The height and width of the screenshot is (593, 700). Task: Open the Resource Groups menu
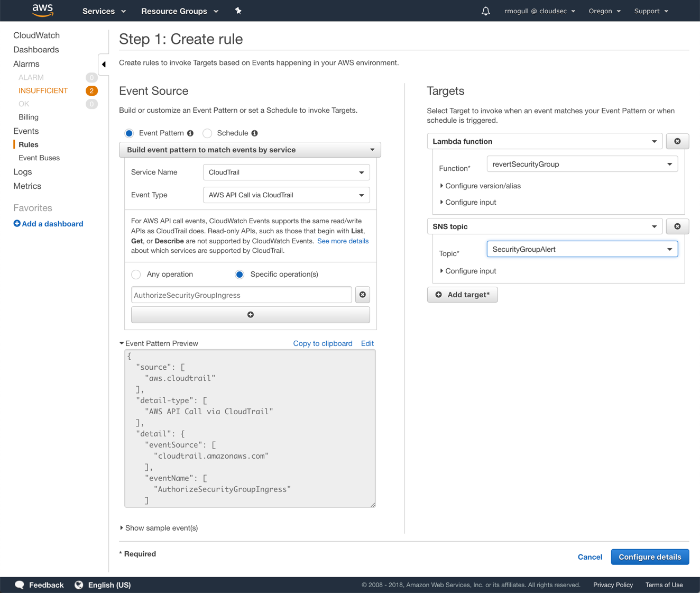[x=180, y=11]
